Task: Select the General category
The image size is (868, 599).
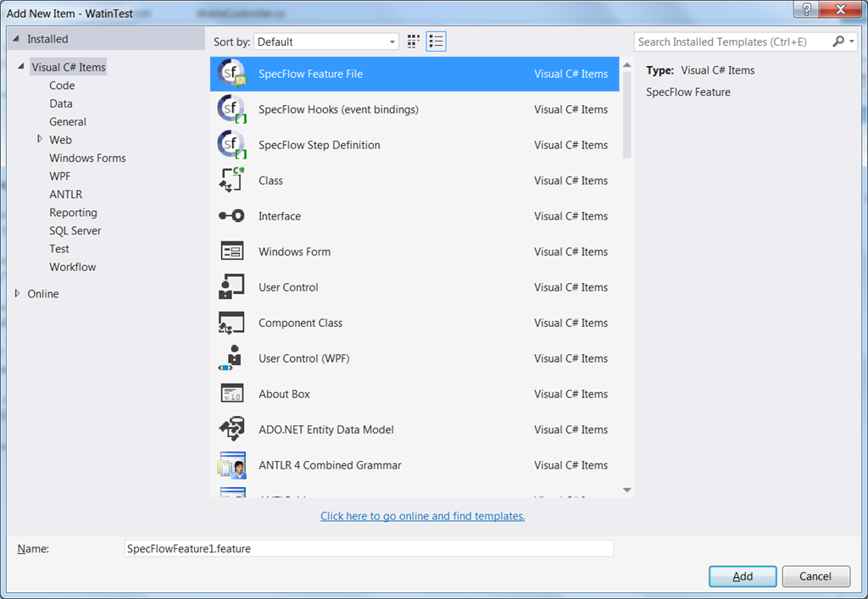Action: (68, 122)
